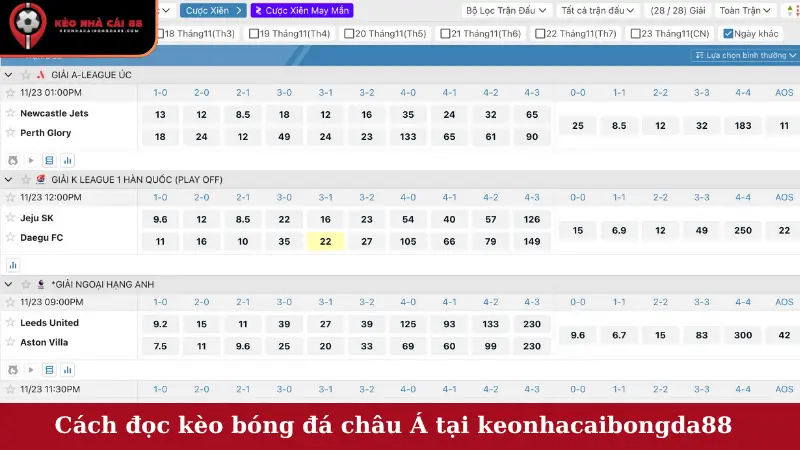Star the 11/23 01:00PM match row
800x450 pixels.
click(10, 93)
